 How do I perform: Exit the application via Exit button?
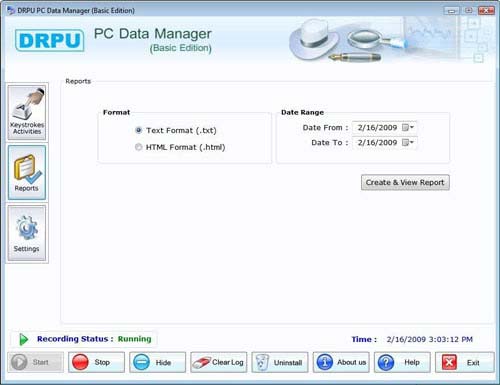(x=465, y=362)
